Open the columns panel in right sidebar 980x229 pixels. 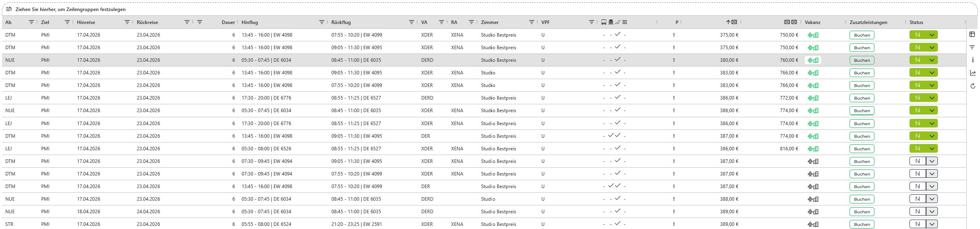click(972, 34)
